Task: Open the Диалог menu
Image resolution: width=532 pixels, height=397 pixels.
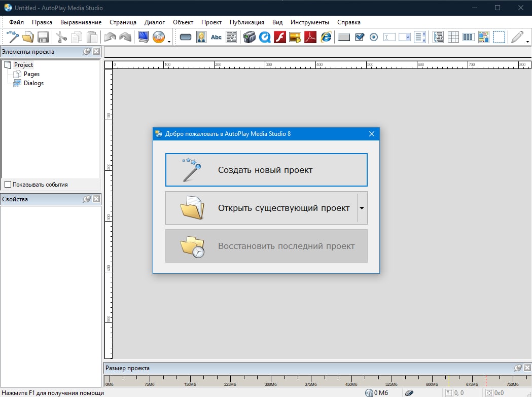Action: point(154,22)
